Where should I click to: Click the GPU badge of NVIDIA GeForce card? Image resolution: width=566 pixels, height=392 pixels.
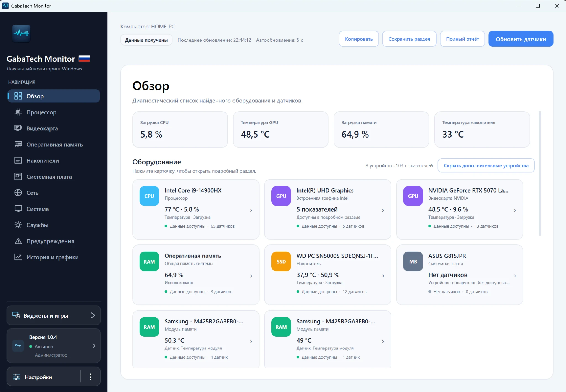coord(413,196)
